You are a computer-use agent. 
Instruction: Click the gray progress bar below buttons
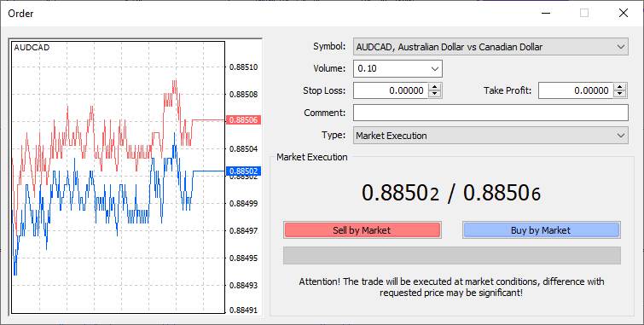point(452,256)
